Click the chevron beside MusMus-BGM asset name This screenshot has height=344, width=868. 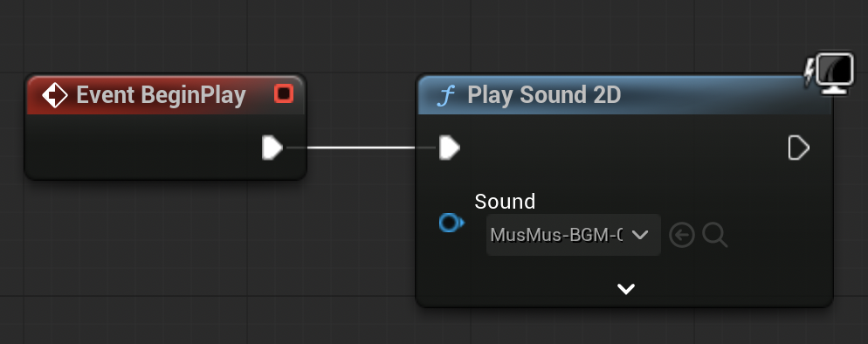pyautogui.click(x=640, y=235)
